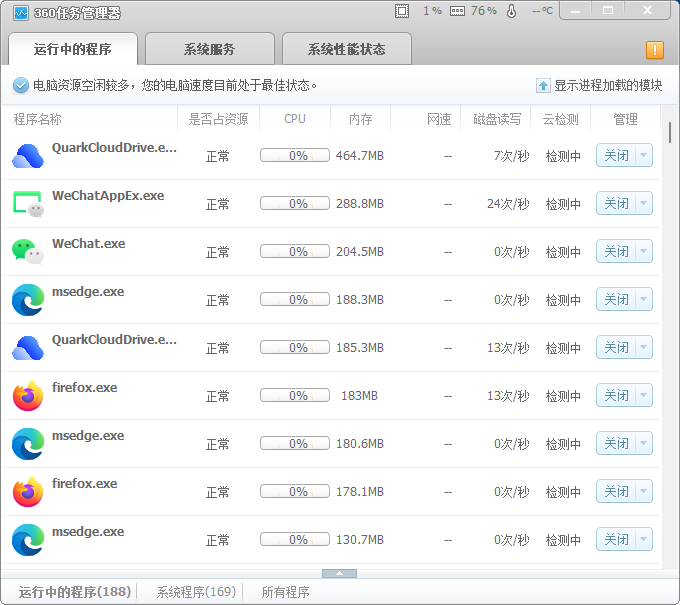680x605 pixels.
Task: Switch to the 系统服务 tab
Action: (209, 49)
